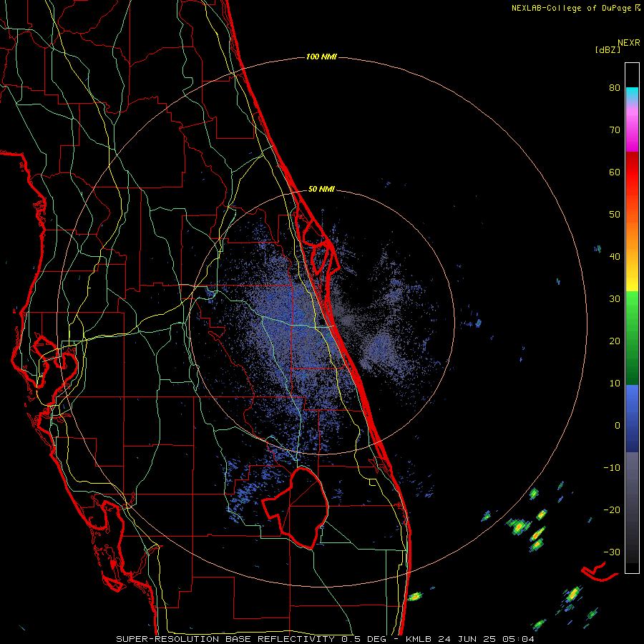Click the 50 value on dBZ scale

tap(615, 215)
